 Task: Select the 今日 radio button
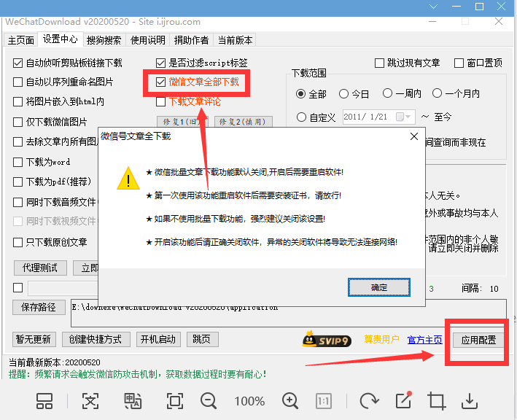coord(343,94)
